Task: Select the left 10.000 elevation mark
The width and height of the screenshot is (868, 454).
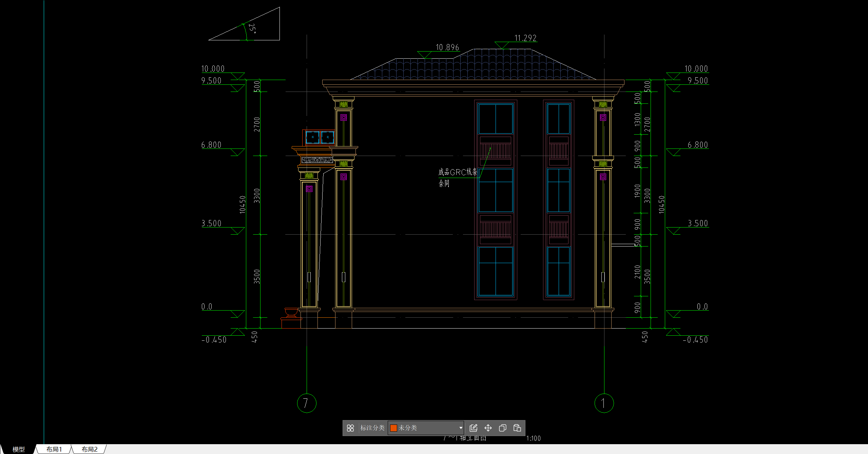Action: click(213, 69)
